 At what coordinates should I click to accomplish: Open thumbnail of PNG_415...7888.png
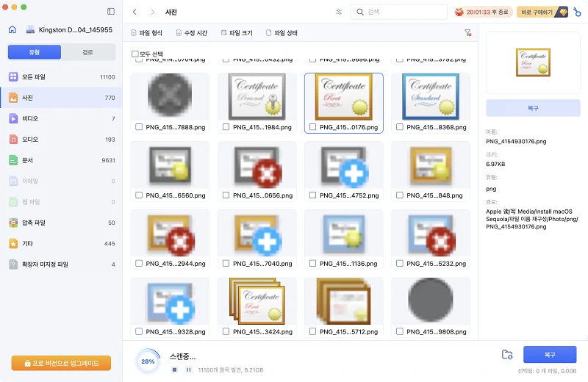(170, 96)
